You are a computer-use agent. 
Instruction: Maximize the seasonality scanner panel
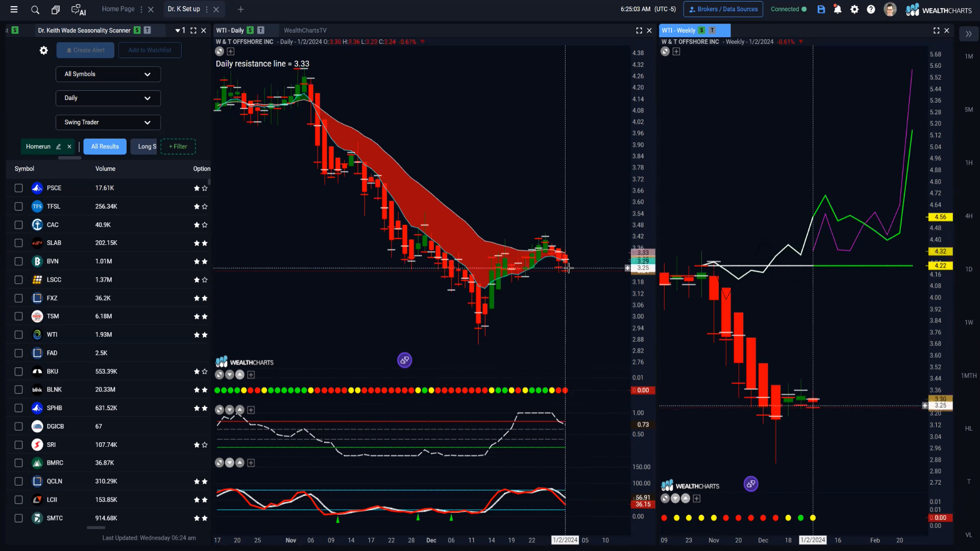(193, 31)
